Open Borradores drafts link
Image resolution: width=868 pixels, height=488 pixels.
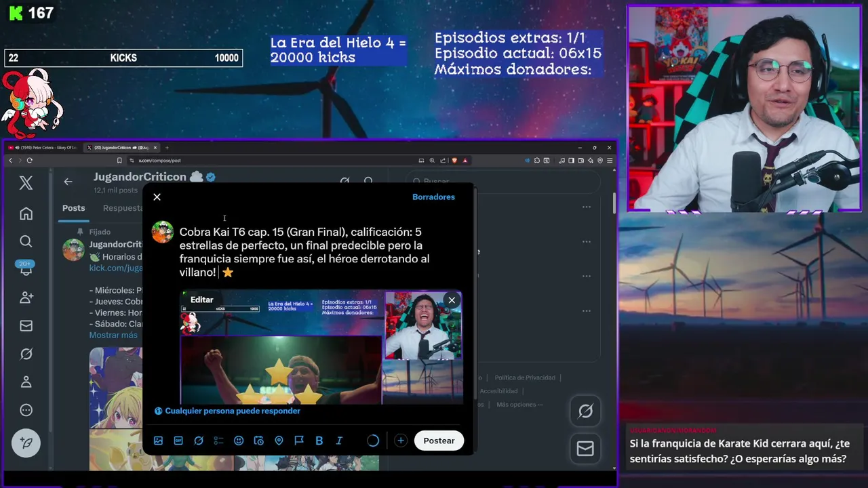[x=433, y=197]
